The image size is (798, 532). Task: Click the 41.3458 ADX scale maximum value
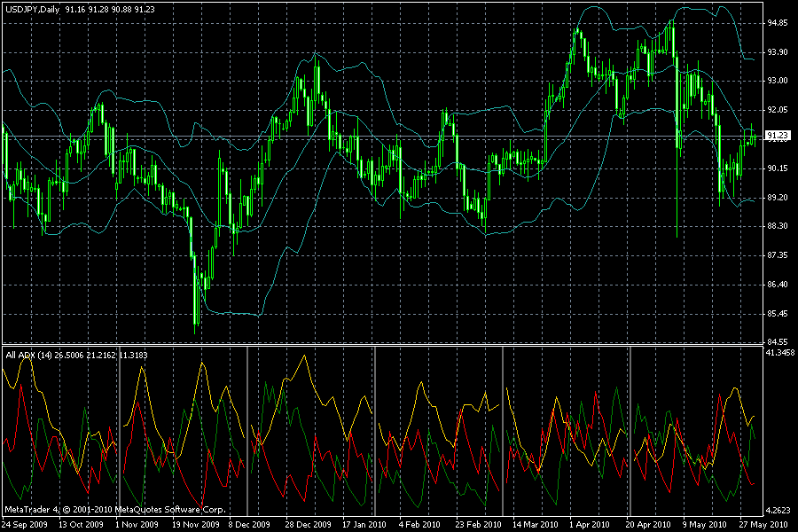780,352
